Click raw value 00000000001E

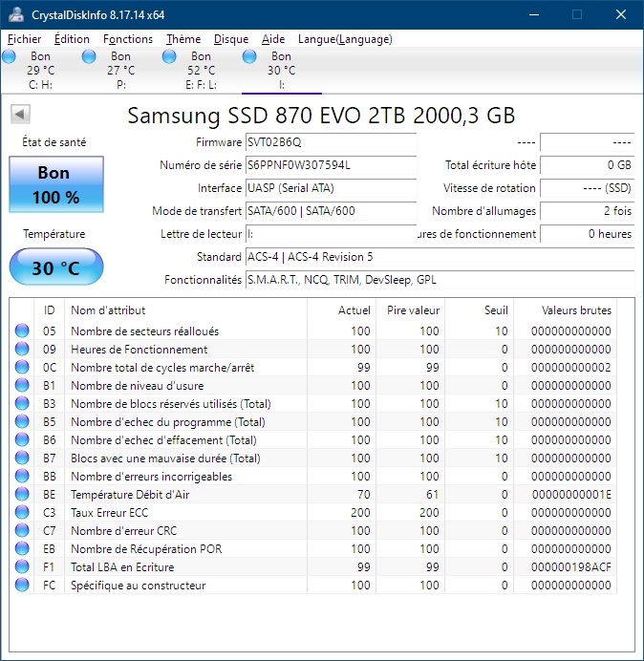point(571,495)
